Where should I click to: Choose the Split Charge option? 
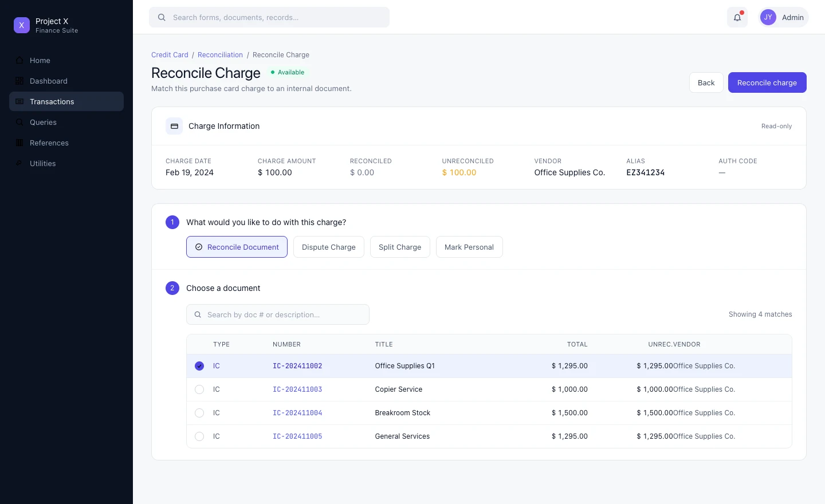[400, 247]
